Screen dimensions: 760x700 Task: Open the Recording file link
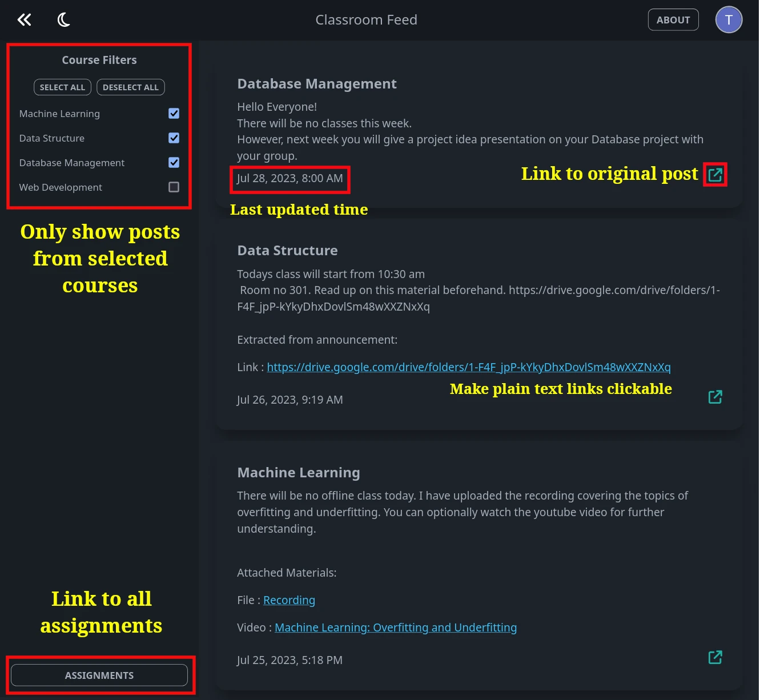tap(289, 600)
